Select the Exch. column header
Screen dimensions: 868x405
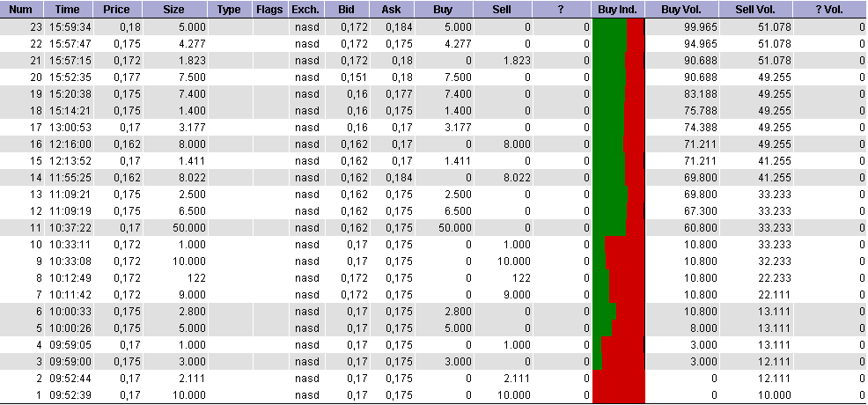[305, 10]
